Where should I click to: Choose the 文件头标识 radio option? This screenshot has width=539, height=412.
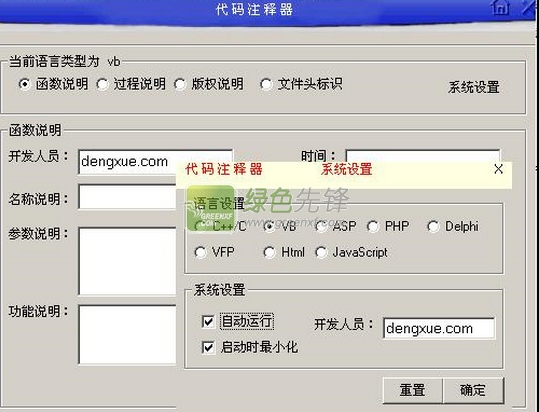point(266,84)
